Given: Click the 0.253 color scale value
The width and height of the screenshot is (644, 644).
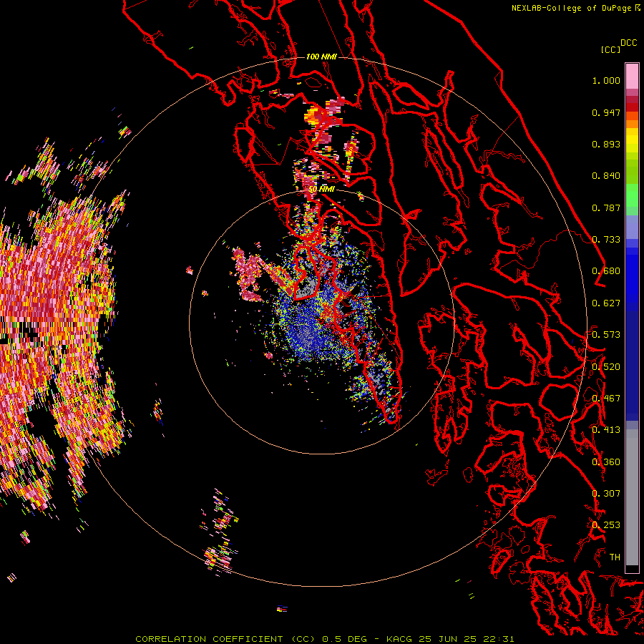Looking at the screenshot, I should point(606,525).
